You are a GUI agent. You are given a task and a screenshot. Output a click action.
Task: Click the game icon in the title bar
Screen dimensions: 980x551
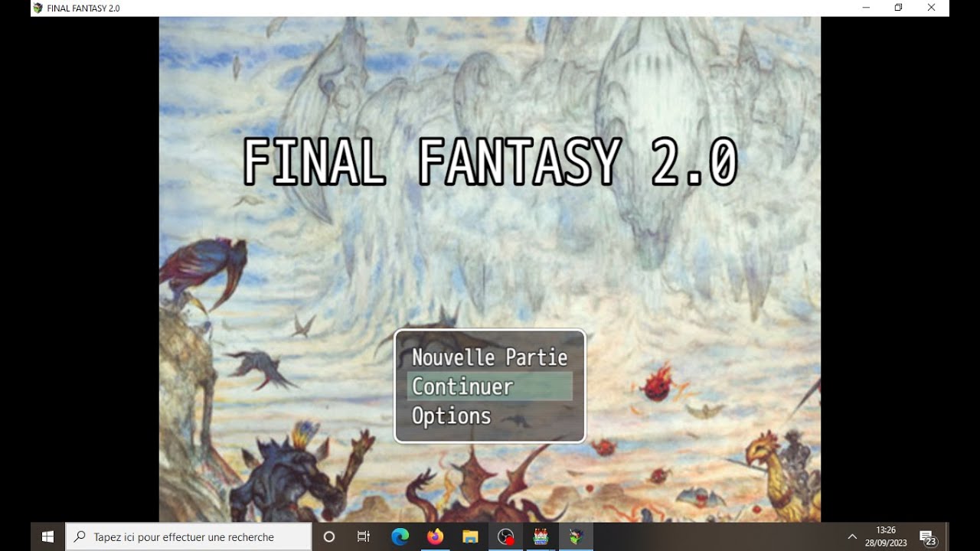pos(38,8)
